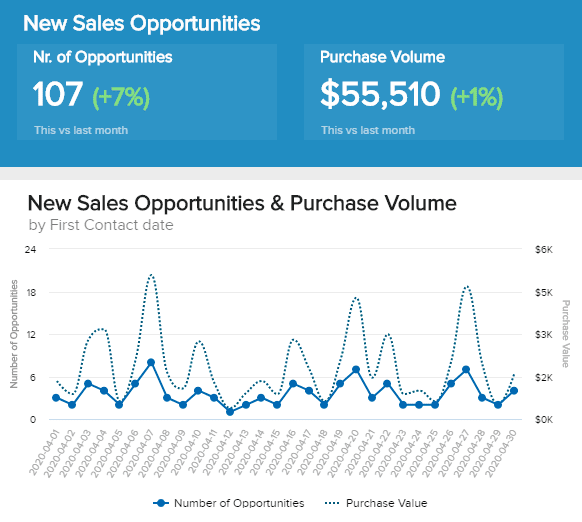Select the data point for 2020-04-30
Screen dimensions: 582x522
point(514,391)
